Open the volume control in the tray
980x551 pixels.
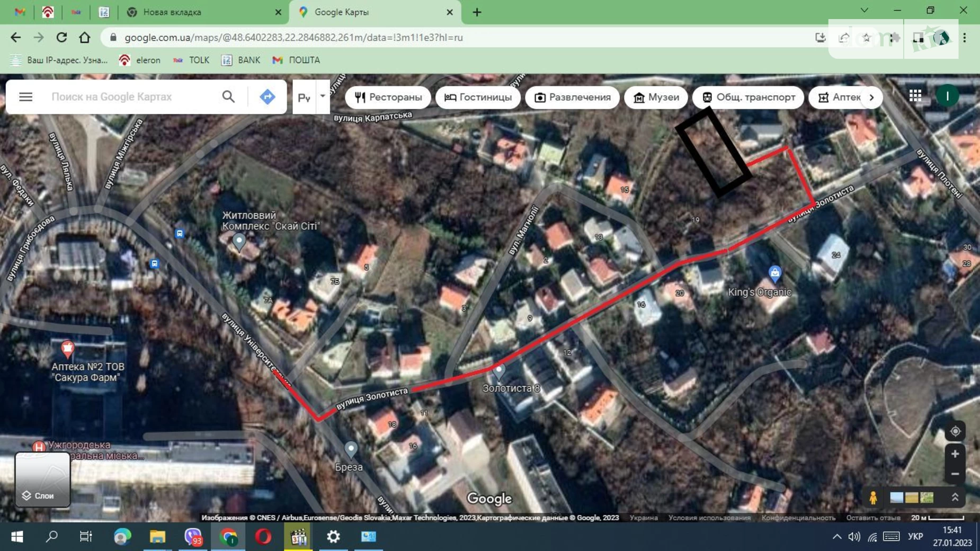click(x=854, y=537)
